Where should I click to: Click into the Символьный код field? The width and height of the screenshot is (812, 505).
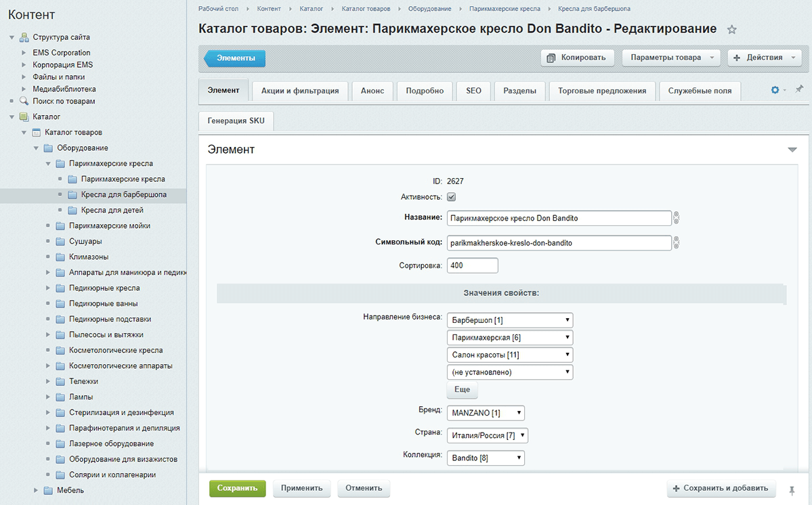pyautogui.click(x=559, y=242)
